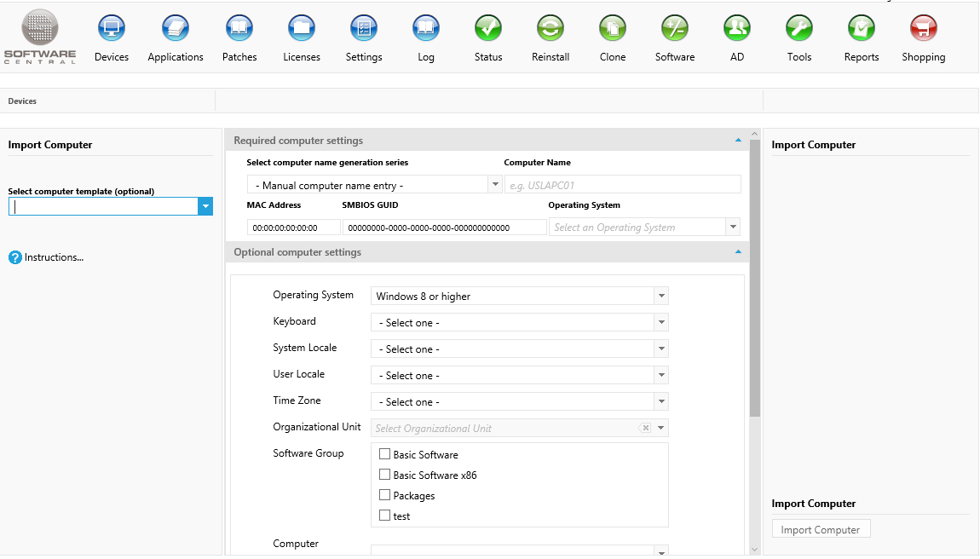Click the Computer Name input field
980x559 pixels.
[x=622, y=185]
